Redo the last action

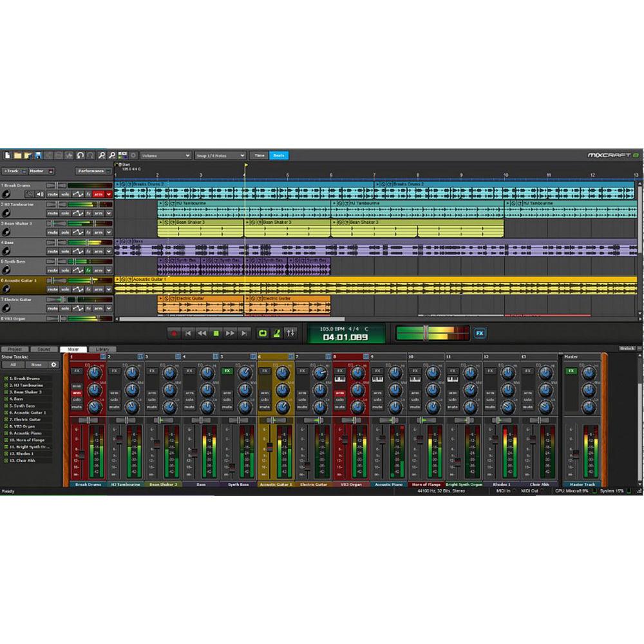click(x=91, y=155)
